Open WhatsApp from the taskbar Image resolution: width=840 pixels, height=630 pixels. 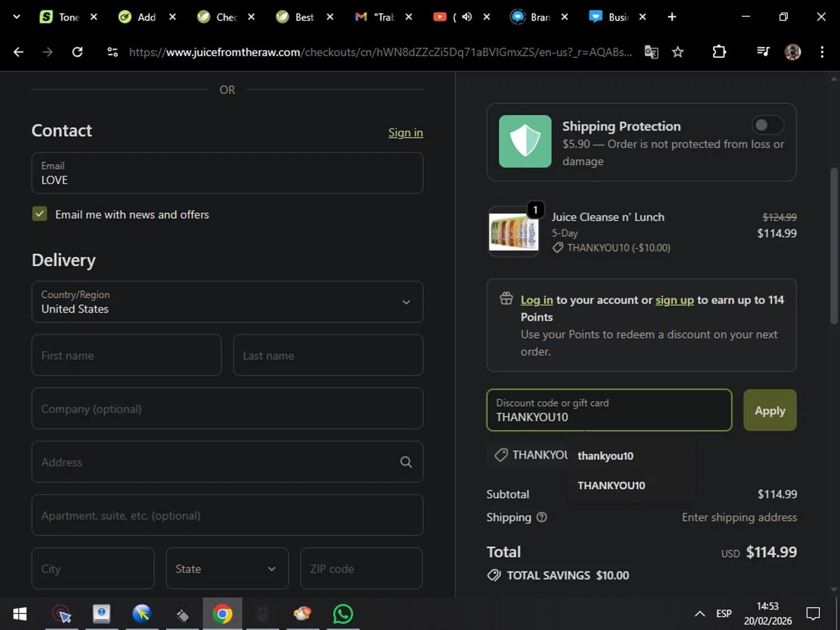point(343,614)
